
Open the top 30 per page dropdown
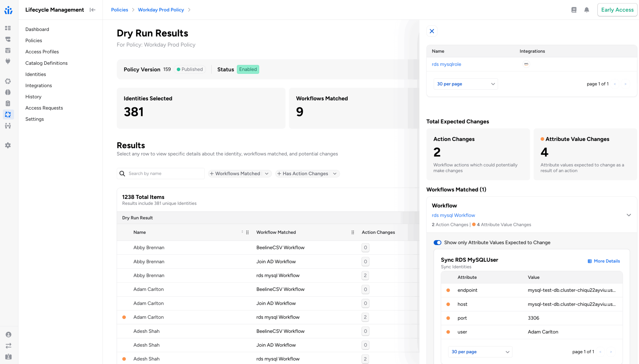tap(466, 84)
